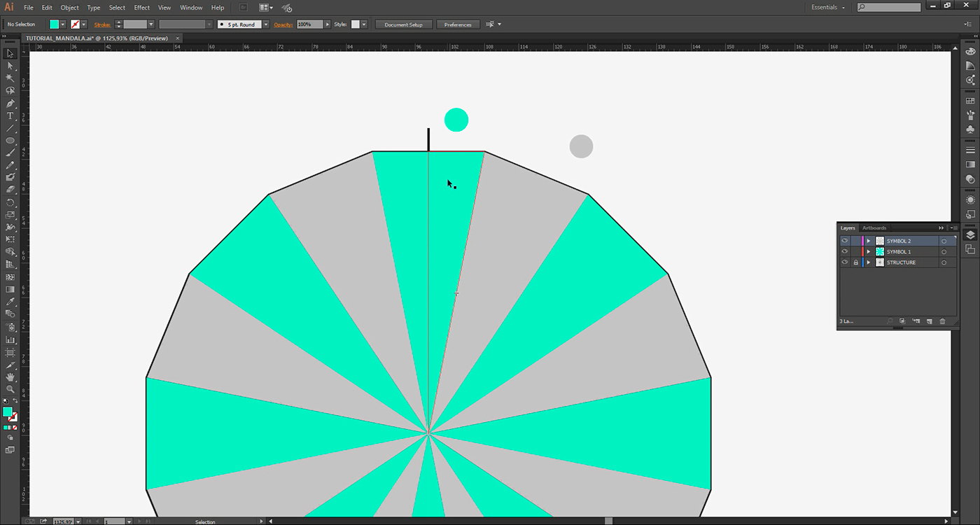The height and width of the screenshot is (525, 980).
Task: Select the Type tool
Action: (x=10, y=115)
